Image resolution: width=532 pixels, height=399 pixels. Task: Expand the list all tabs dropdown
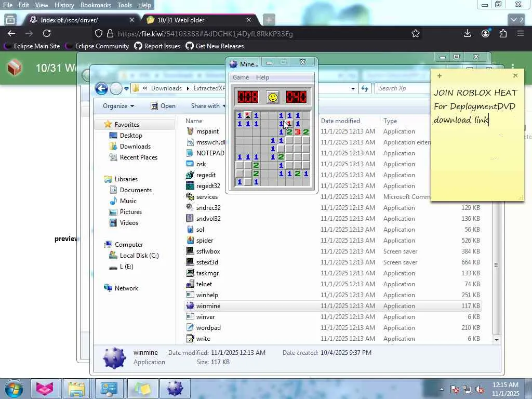[517, 20]
